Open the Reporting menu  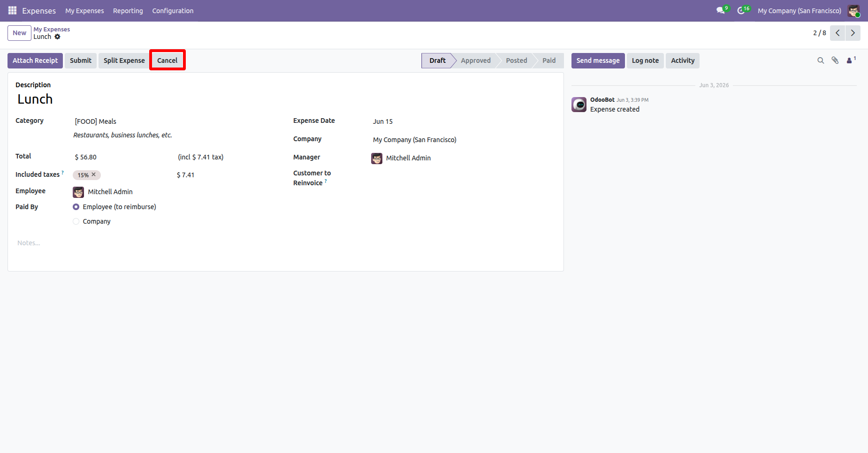point(128,10)
